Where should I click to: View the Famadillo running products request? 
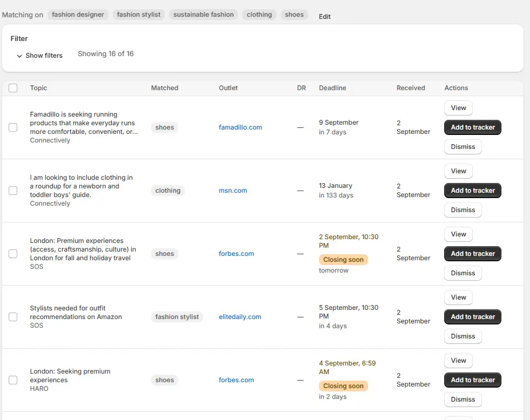458,108
